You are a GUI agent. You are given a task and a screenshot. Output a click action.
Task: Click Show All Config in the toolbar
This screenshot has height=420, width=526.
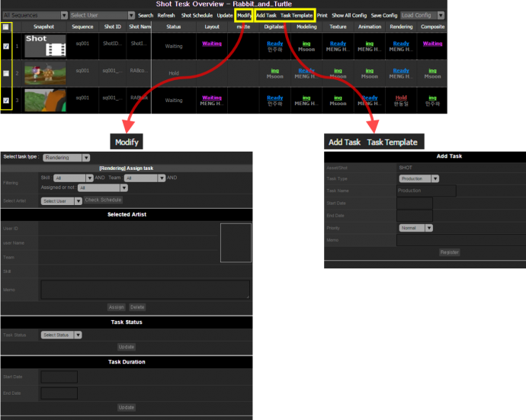[349, 15]
